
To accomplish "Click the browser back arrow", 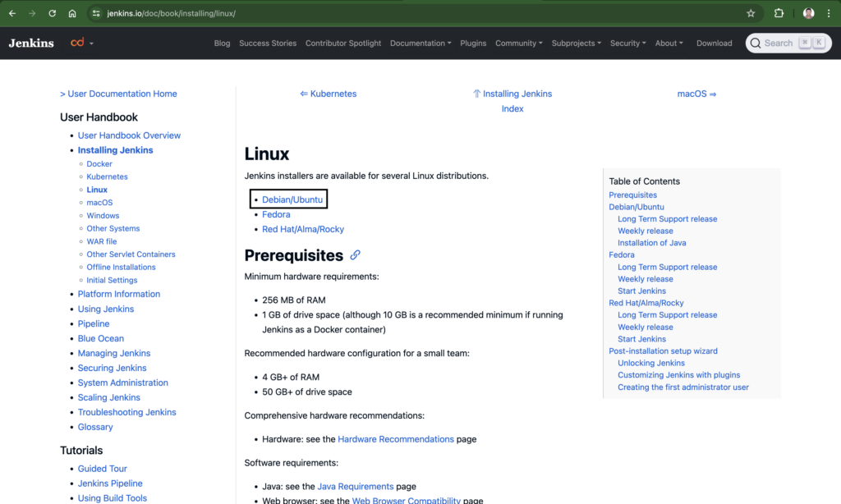I will pos(11,13).
